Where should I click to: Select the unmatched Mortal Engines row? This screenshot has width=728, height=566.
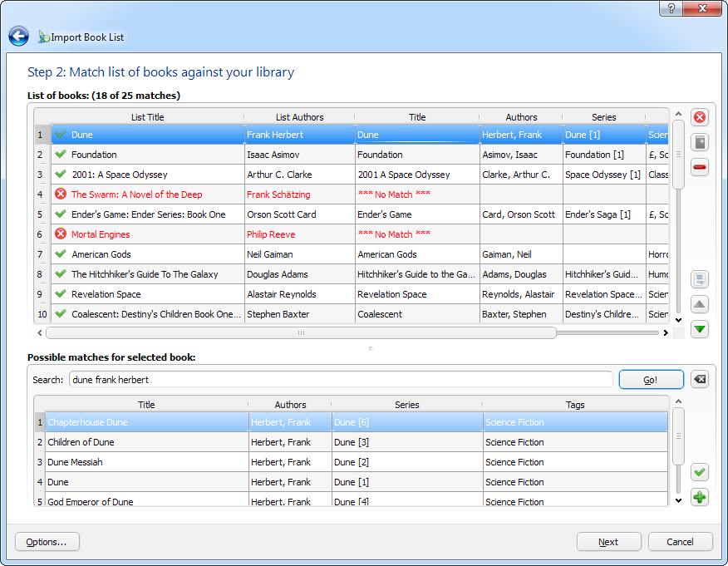[x=101, y=234]
